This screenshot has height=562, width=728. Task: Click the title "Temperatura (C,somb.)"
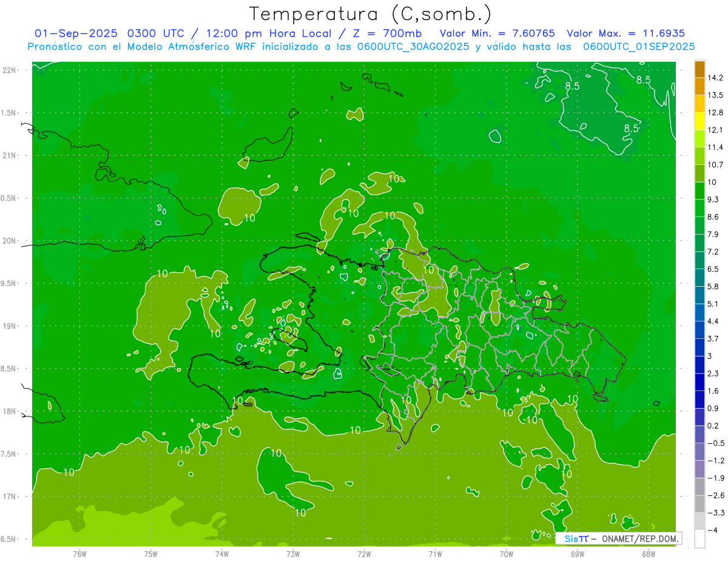click(370, 14)
